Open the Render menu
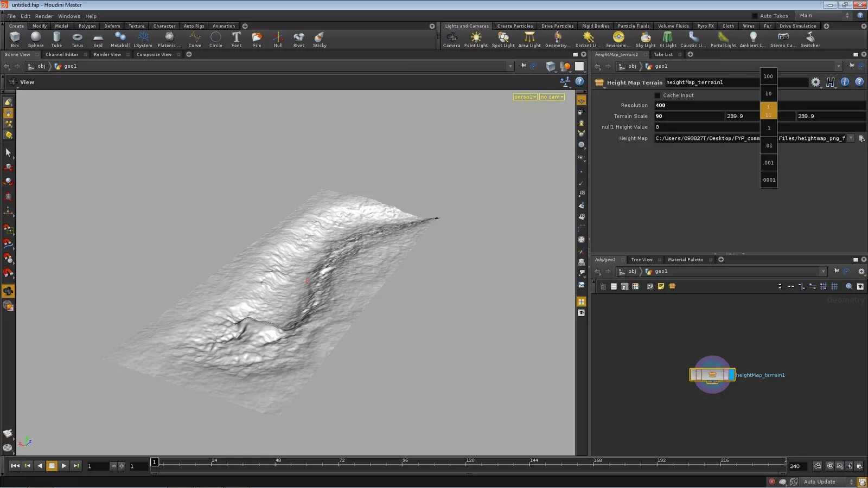The width and height of the screenshot is (868, 488). tap(44, 16)
